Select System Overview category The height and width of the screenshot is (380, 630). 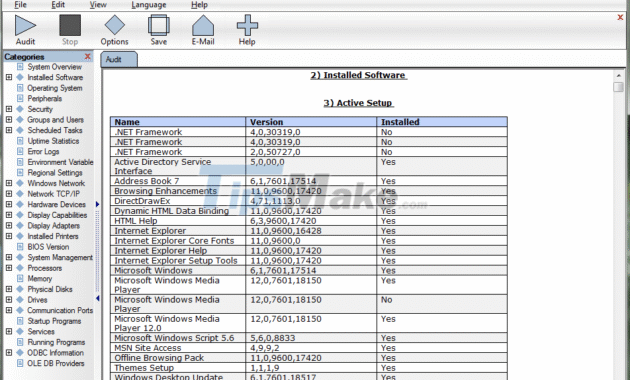[54, 67]
